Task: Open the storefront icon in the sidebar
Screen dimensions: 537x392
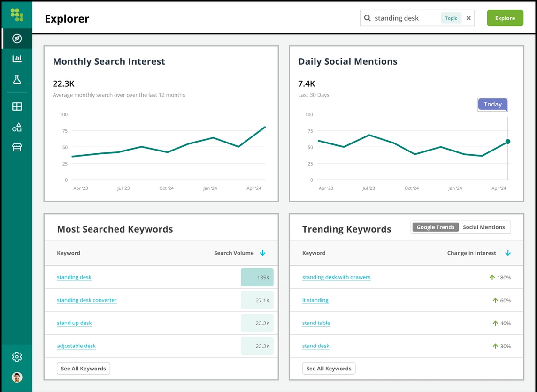Action: tap(17, 147)
